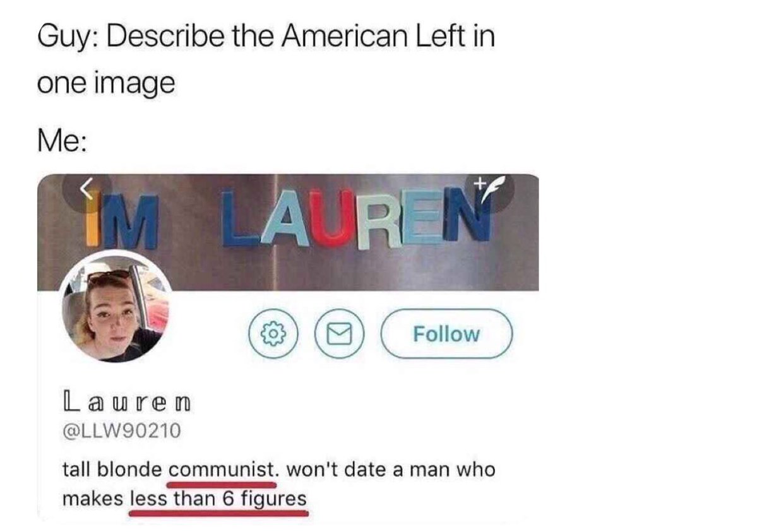Screen dimensions: 757x532
Task: Select the display name Lauren
Action: [x=127, y=401]
